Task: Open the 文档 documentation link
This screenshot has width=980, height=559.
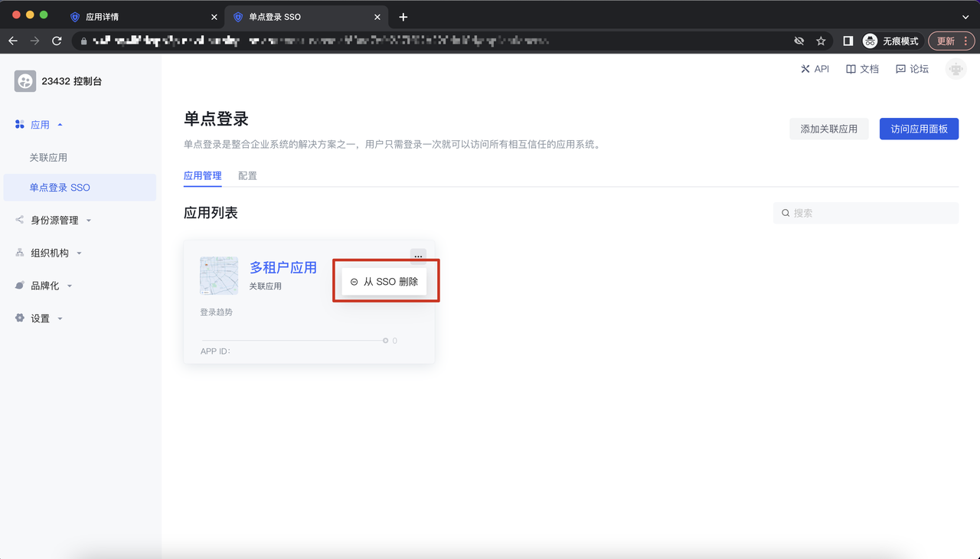Action: point(862,69)
